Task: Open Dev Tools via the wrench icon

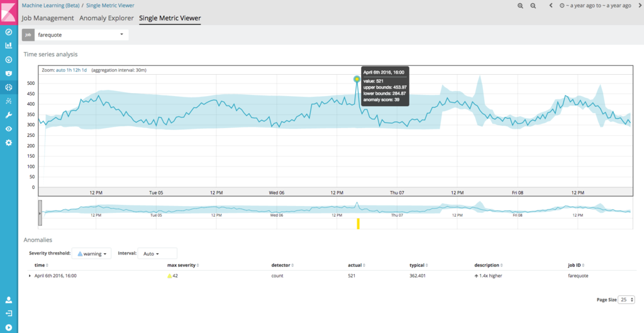Action: click(x=9, y=115)
